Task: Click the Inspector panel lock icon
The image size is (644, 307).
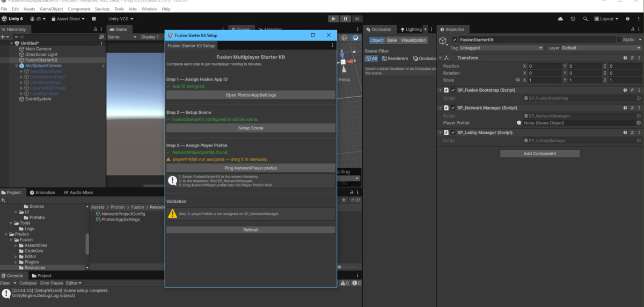Action: coord(632,30)
